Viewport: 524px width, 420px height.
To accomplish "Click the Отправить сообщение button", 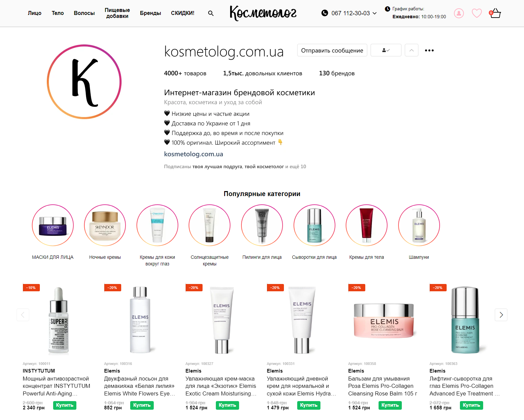I will tap(332, 50).
